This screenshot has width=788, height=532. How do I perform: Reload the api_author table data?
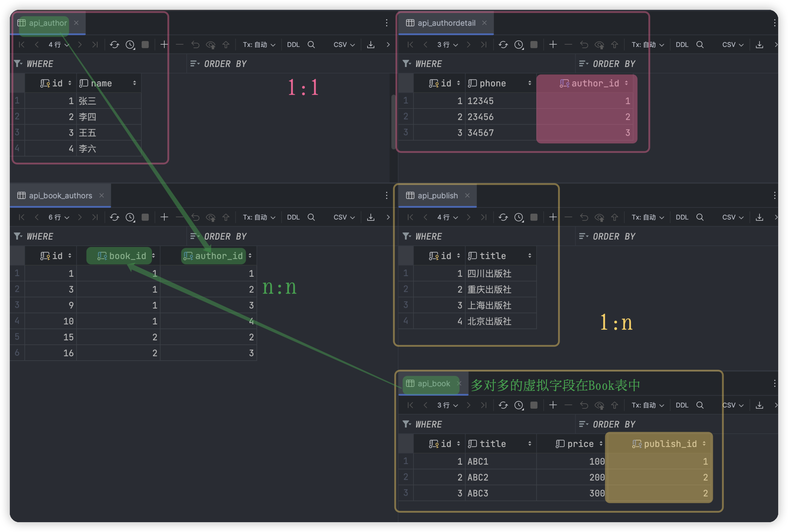pyautogui.click(x=114, y=45)
